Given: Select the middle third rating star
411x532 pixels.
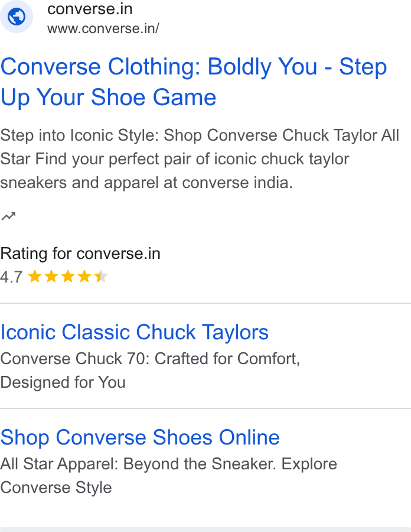Looking at the screenshot, I should point(68,276).
